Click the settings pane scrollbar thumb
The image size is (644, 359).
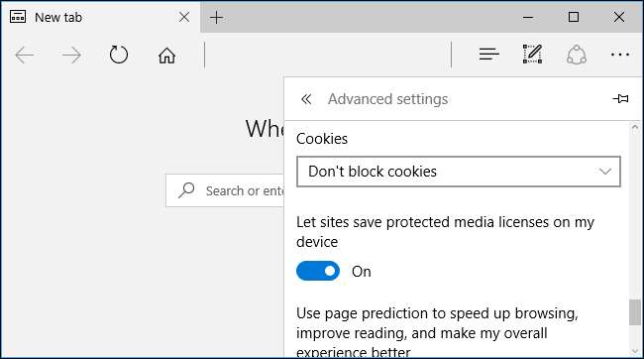click(635, 312)
